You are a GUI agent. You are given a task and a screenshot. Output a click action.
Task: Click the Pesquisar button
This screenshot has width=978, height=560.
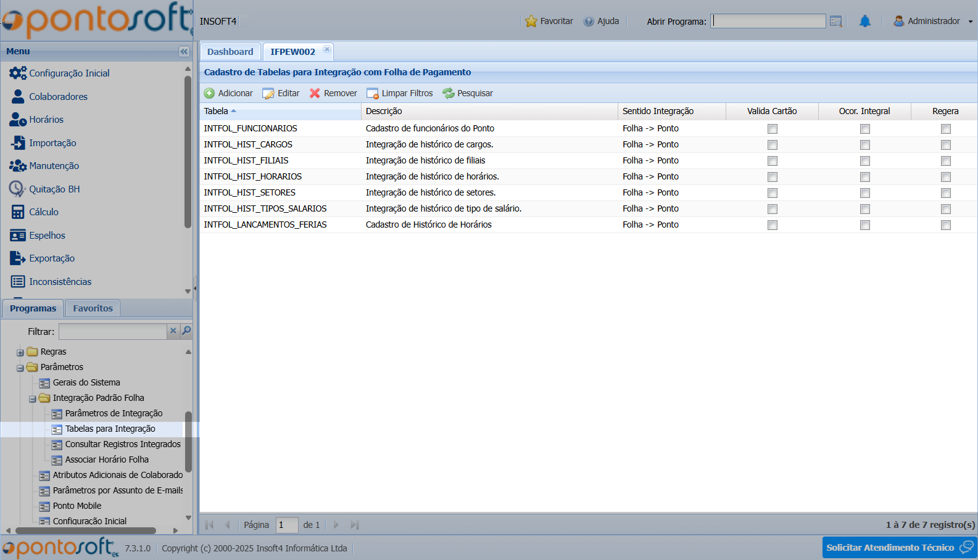(x=468, y=93)
